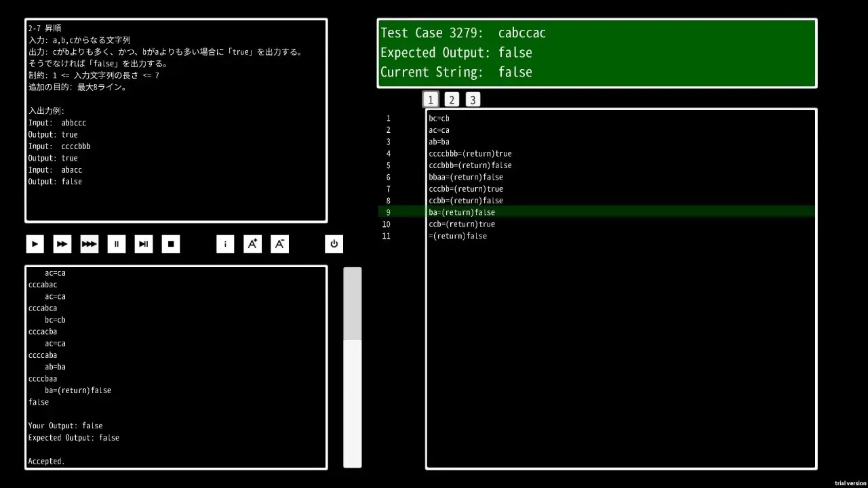The height and width of the screenshot is (488, 868).
Task: Click 'Expected Output: false' in the green panel
Action: click(x=456, y=52)
